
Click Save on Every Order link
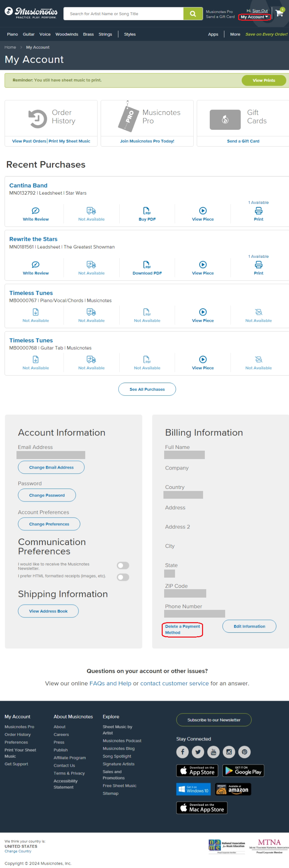click(x=267, y=34)
